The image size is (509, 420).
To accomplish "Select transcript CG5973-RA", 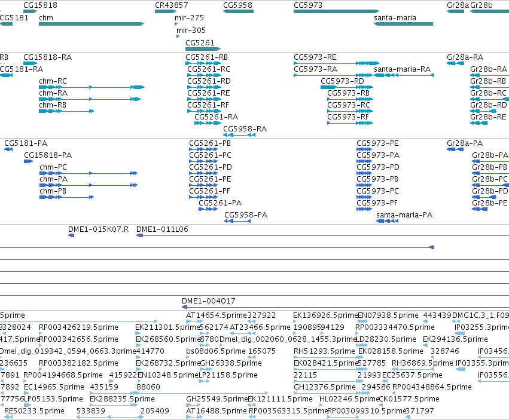I will pyautogui.click(x=333, y=75).
